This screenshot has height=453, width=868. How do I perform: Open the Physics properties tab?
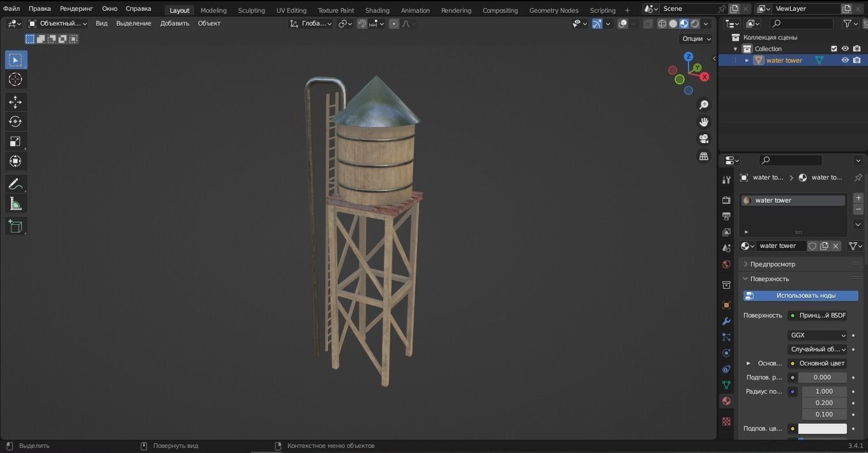pos(726,353)
